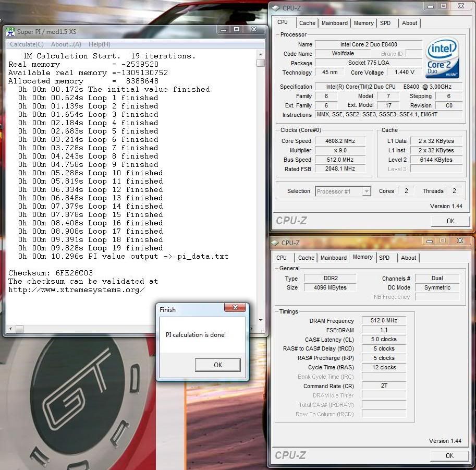The image size is (476, 470).
Task: Click the memory Type value DDR2
Action: tap(331, 278)
